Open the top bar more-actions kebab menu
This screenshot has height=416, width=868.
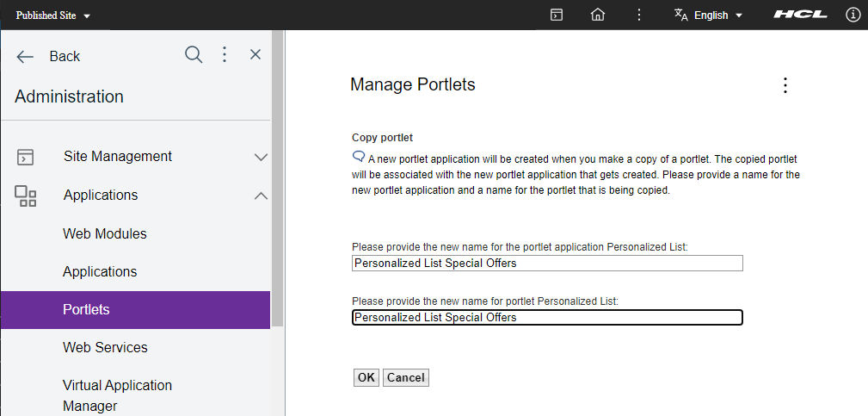pos(639,15)
